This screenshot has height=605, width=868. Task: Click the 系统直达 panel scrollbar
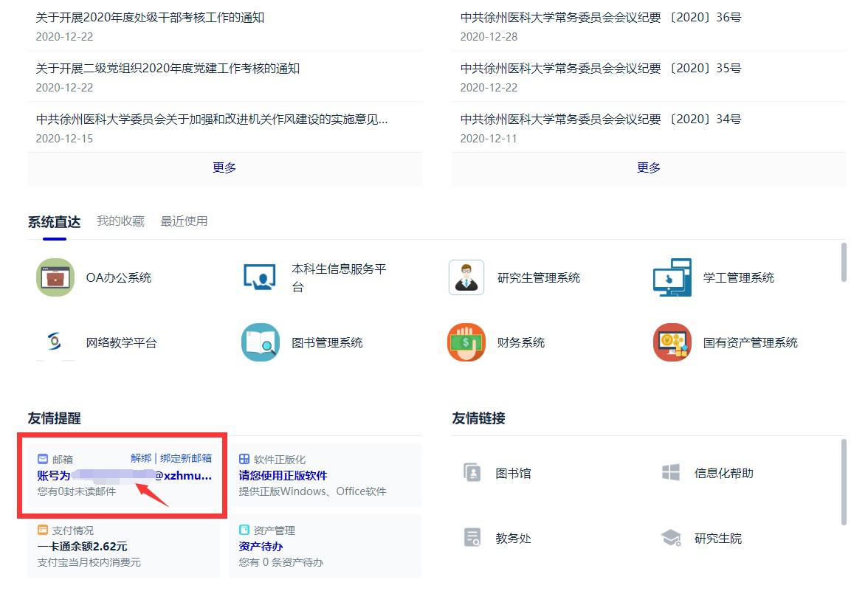844,262
